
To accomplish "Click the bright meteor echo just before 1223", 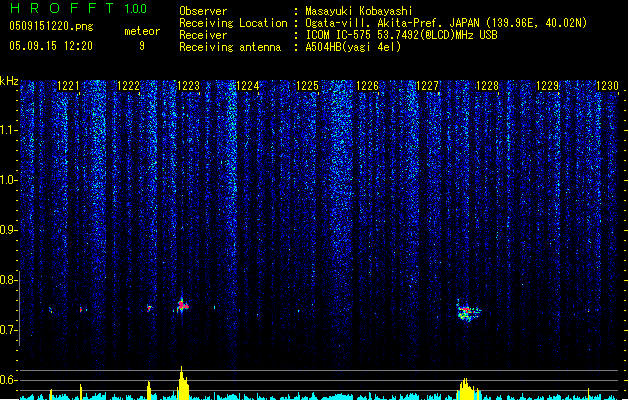I will [x=182, y=306].
